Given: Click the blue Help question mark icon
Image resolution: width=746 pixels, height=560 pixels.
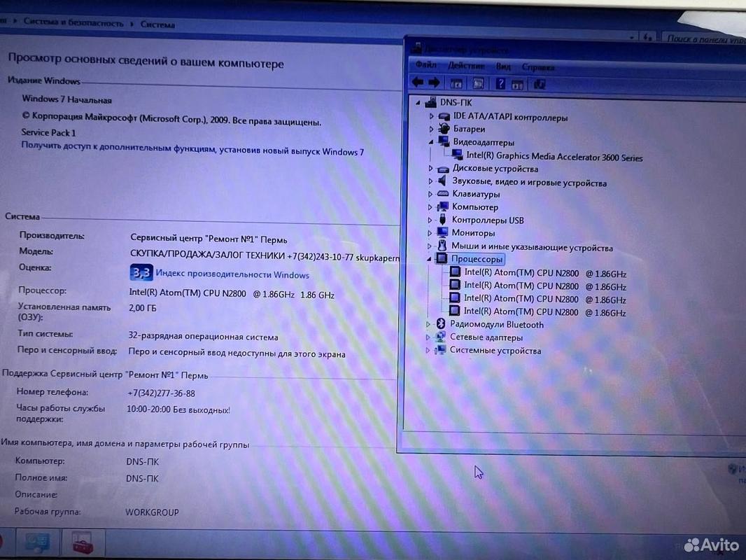Looking at the screenshot, I should (500, 84).
